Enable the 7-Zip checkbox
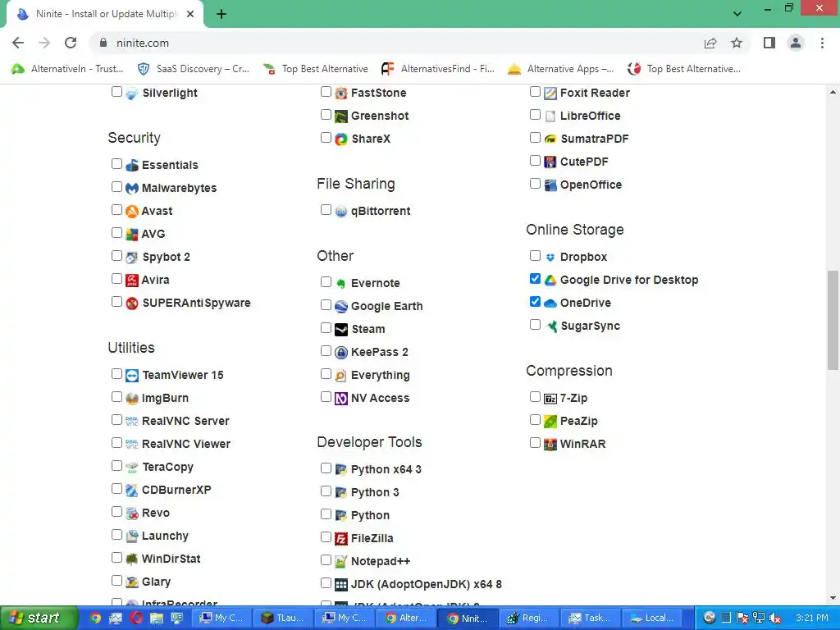The width and height of the screenshot is (840, 630). (x=535, y=396)
